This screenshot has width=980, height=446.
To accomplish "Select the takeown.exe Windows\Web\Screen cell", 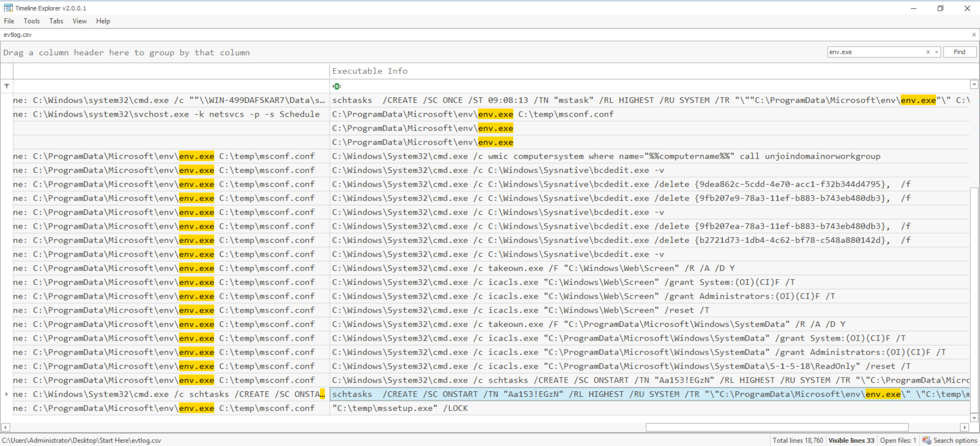I will click(x=649, y=268).
